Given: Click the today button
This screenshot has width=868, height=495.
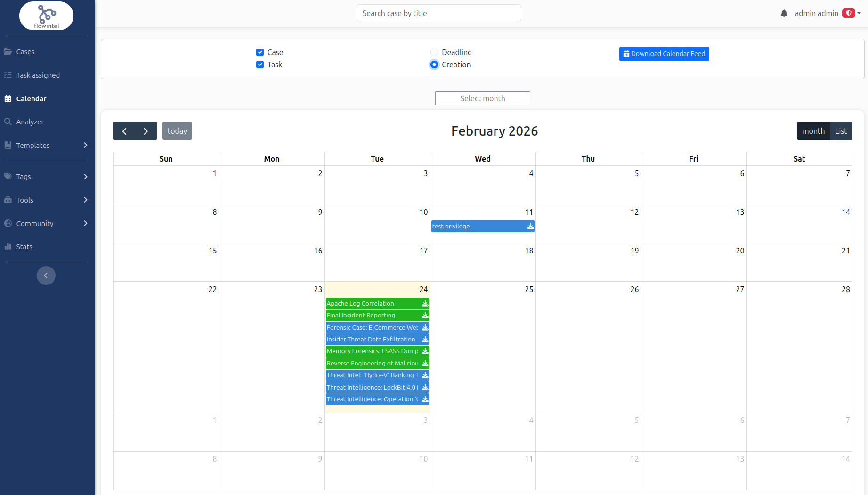Looking at the screenshot, I should [177, 131].
